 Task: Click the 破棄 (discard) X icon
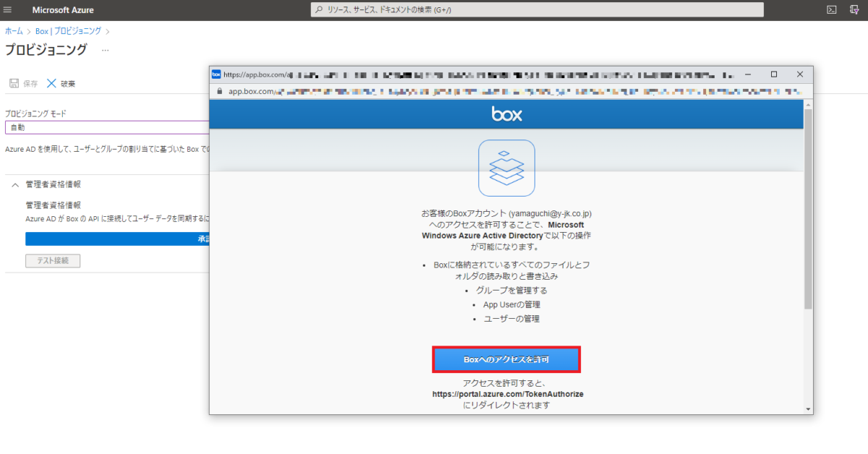[50, 82]
